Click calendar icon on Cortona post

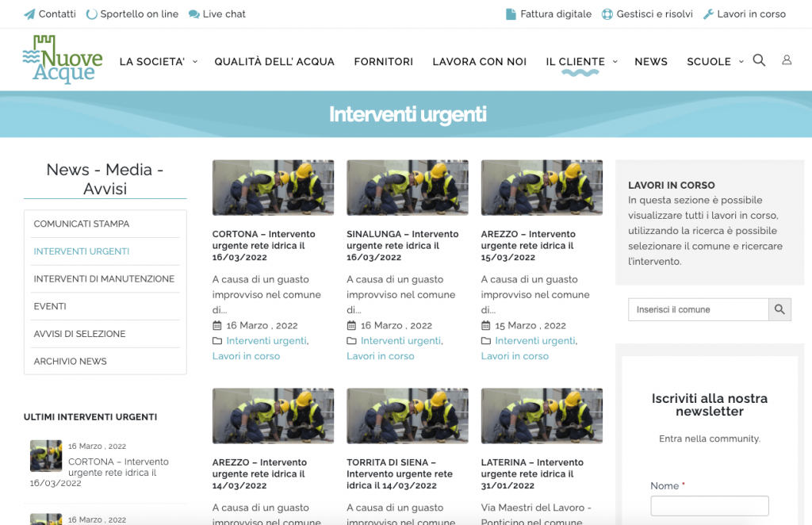click(x=217, y=326)
